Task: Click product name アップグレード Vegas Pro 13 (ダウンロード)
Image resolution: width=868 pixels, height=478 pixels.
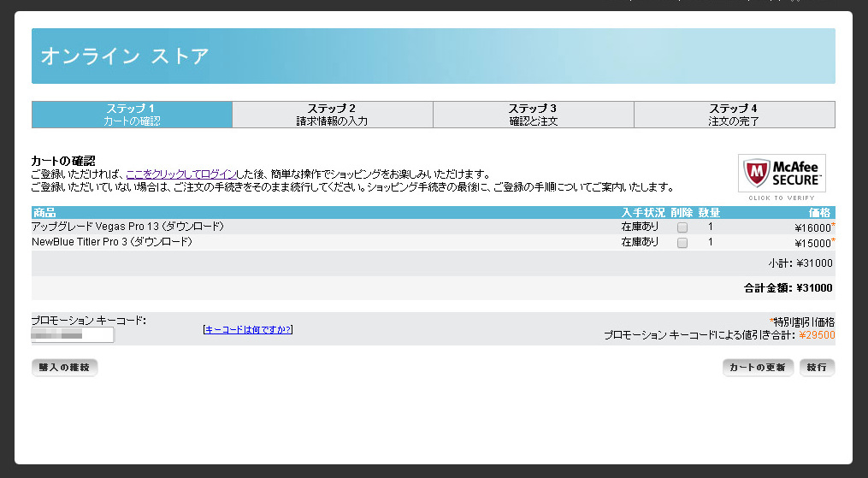Action: pos(128,227)
